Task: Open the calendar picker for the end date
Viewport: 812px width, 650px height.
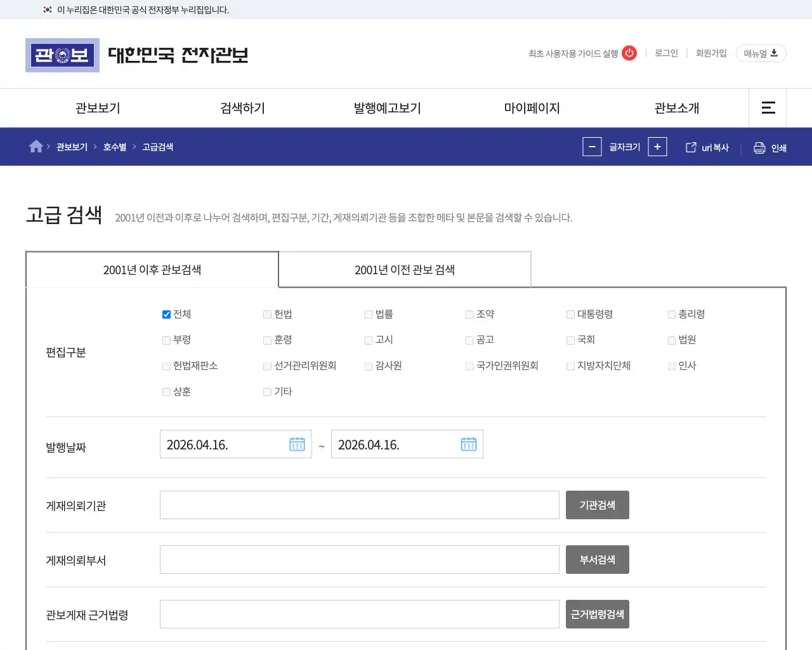Action: click(x=468, y=444)
